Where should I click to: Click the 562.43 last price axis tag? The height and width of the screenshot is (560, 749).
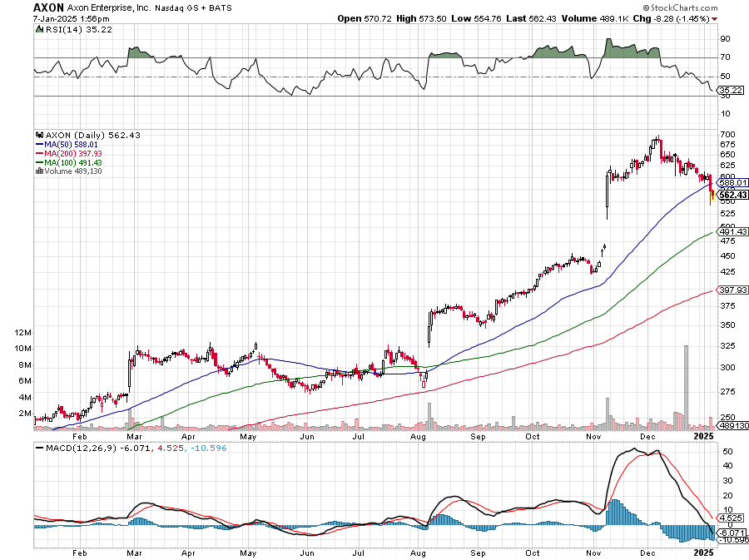(x=732, y=195)
